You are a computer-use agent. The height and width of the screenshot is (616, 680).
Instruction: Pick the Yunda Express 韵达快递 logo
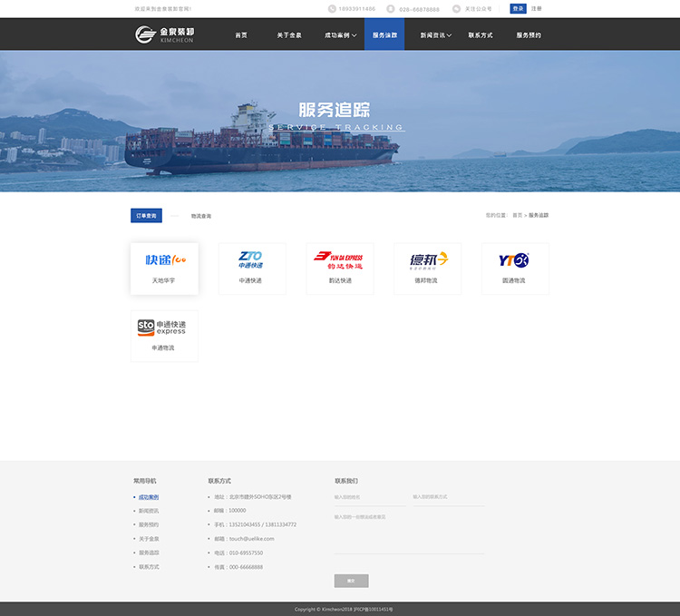339,260
